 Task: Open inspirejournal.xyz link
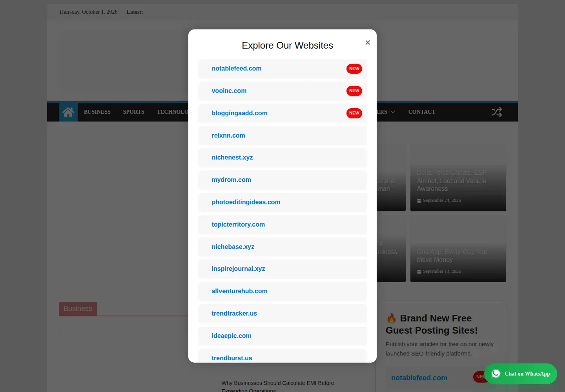(x=239, y=269)
